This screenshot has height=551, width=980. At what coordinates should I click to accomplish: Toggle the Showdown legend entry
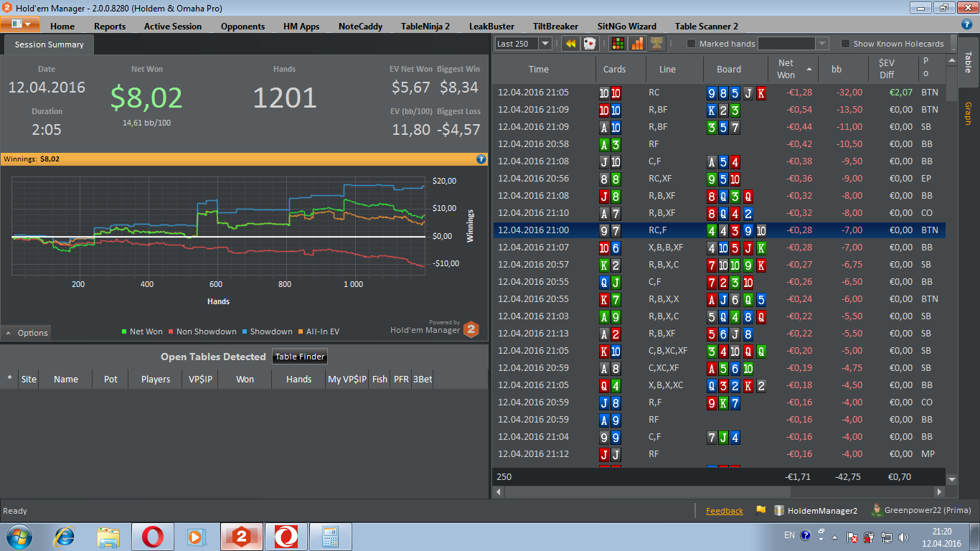(x=267, y=332)
